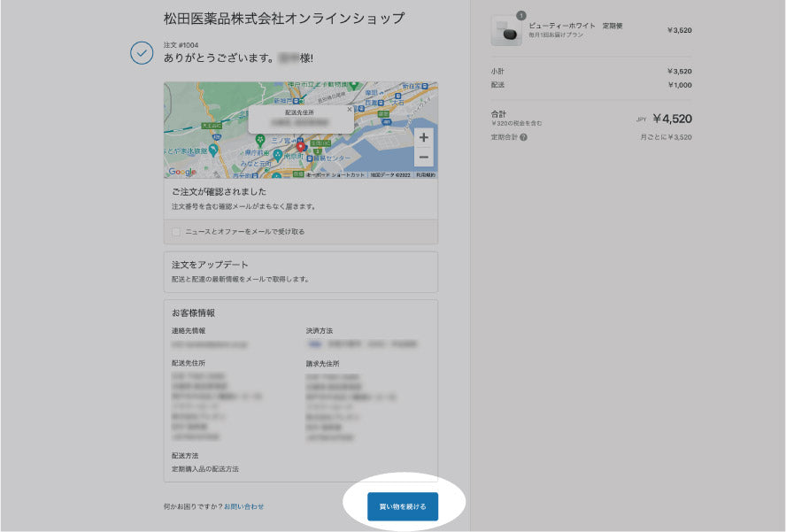This screenshot has width=786, height=532.
Task: Open the map's 利用規約 link
Action: 426,175
